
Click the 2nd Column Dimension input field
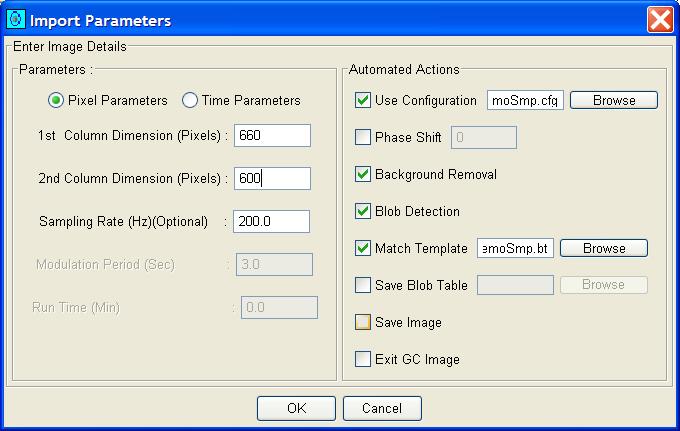(x=272, y=179)
